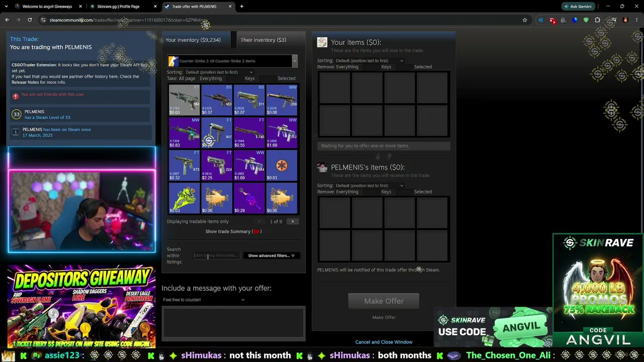The height and width of the screenshot is (362, 644).
Task: Open PELMENIS profile link in sidebar
Action: pyautogui.click(x=34, y=112)
